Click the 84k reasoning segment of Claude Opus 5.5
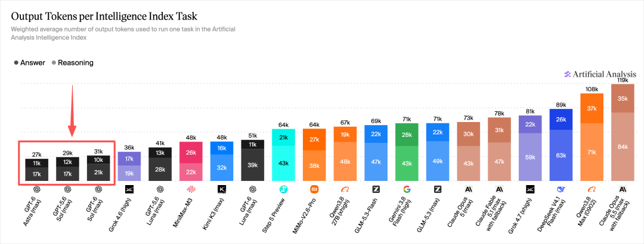 (x=623, y=147)
